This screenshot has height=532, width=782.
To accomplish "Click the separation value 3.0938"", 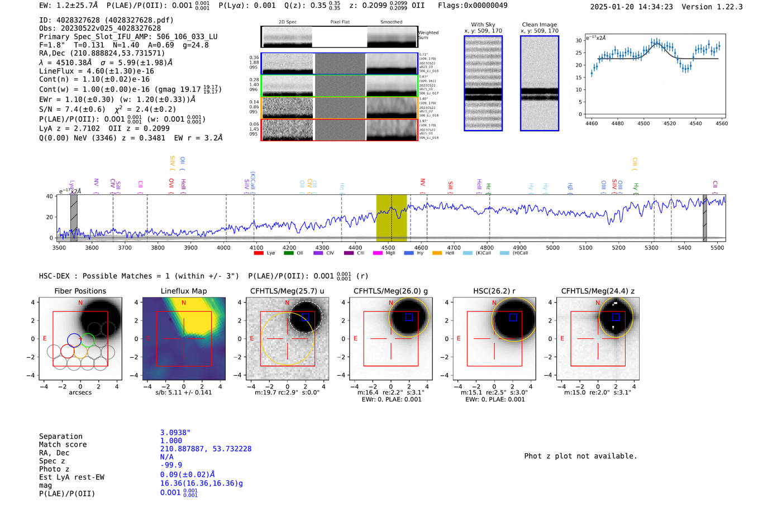I will 175,433.
